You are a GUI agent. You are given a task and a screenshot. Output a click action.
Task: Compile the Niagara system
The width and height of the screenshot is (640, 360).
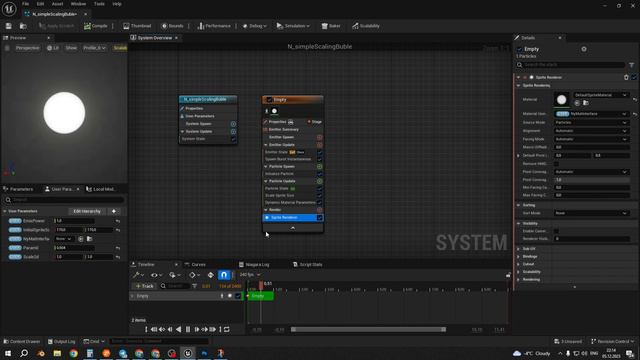96,26
